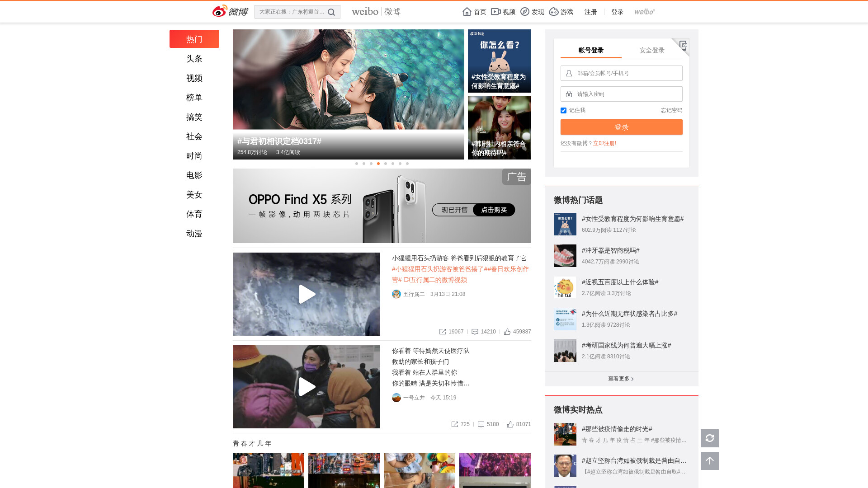Screen dimensions: 868x488
Task: Click the weibo wordmark beside login
Action: [645, 12]
